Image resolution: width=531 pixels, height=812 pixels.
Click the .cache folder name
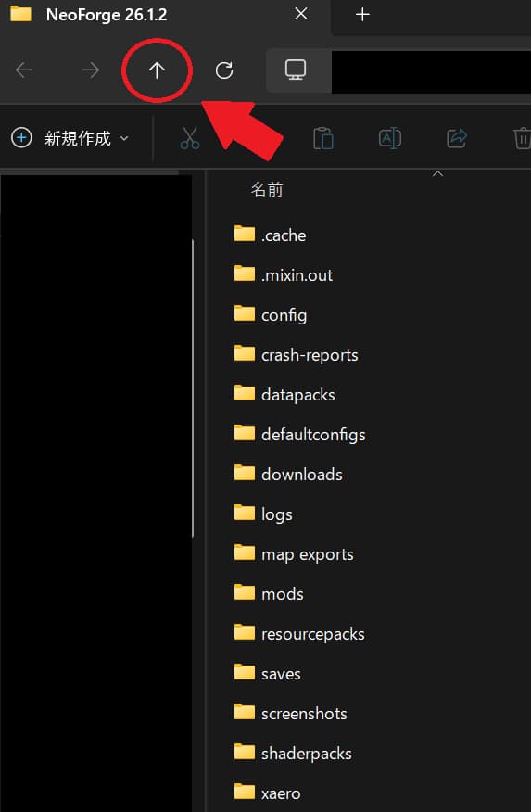(x=284, y=235)
